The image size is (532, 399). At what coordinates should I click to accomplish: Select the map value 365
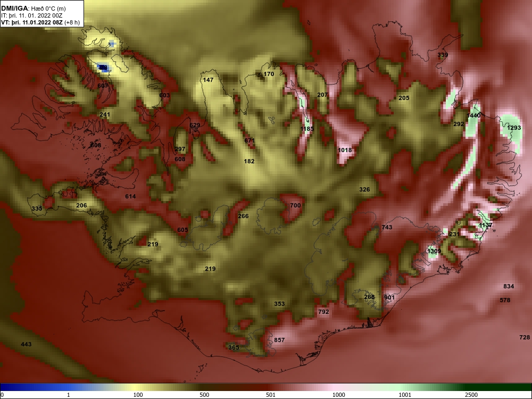(234, 347)
